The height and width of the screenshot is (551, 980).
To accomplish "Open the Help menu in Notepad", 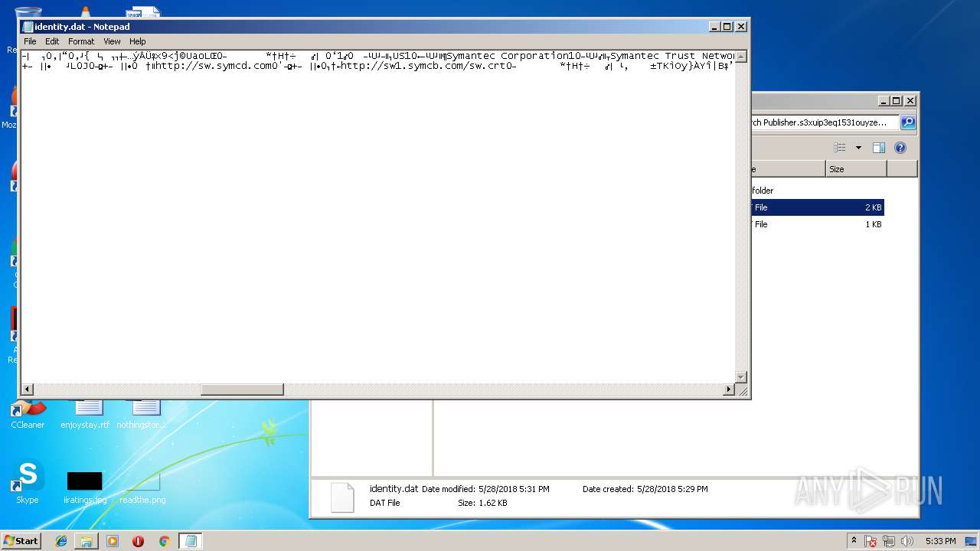I will click(137, 41).
